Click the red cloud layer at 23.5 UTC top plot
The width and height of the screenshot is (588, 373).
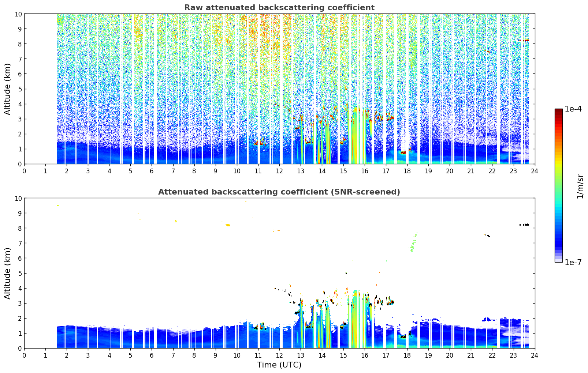[525, 40]
